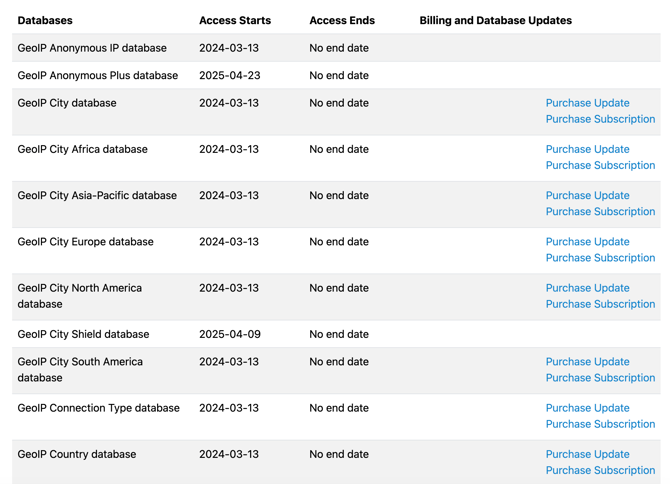Click Purchase Subscription for GeoIP Country database
This screenshot has width=670, height=484.
point(600,470)
